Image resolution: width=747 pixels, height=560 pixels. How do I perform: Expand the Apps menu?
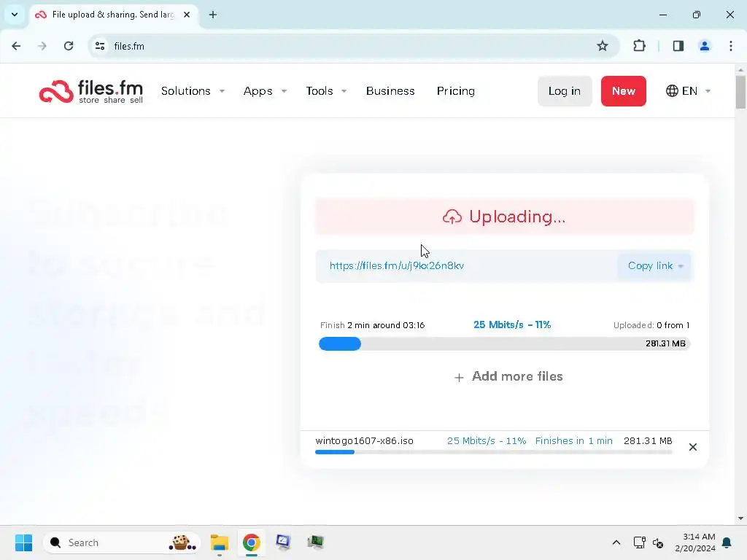265,91
